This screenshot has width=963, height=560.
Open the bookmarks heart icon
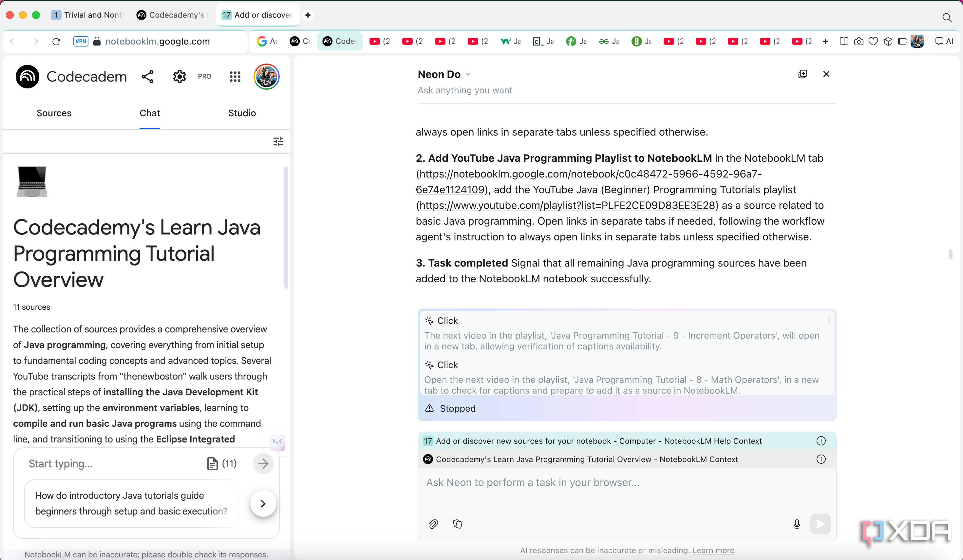(x=873, y=41)
